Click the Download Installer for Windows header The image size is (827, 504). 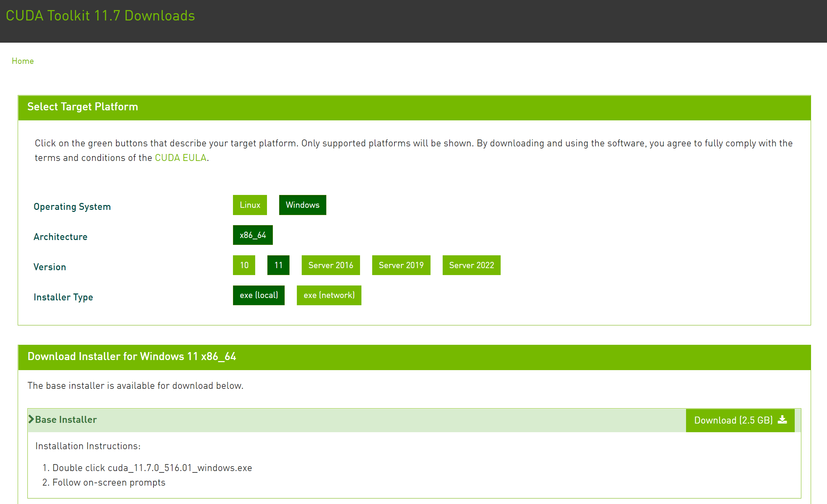tap(132, 357)
